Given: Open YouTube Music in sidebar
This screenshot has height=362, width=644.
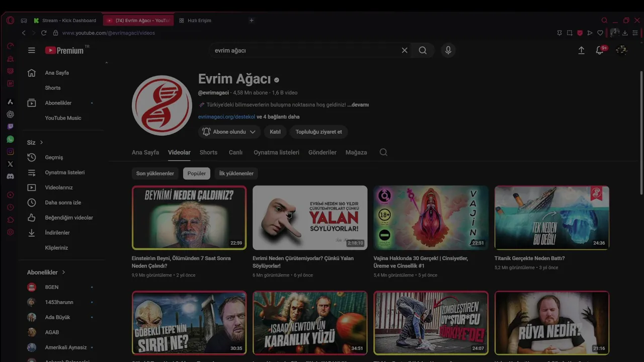Looking at the screenshot, I should pos(62,118).
